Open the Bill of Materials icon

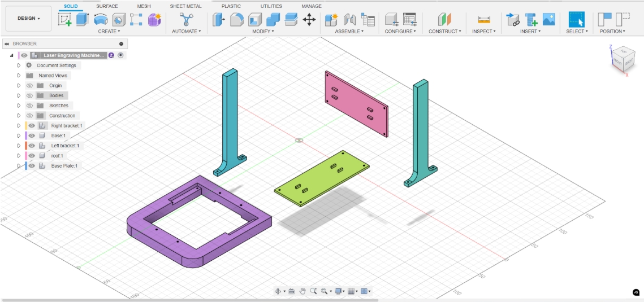368,19
